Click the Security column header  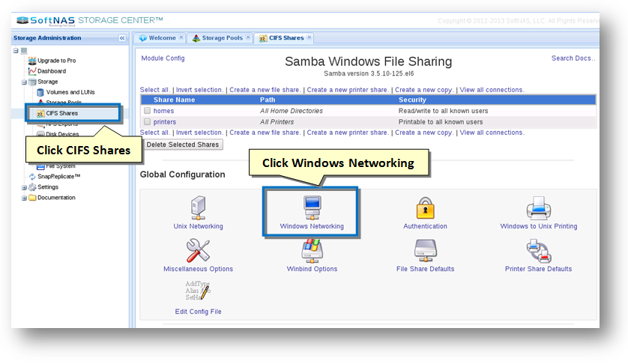pos(412,100)
